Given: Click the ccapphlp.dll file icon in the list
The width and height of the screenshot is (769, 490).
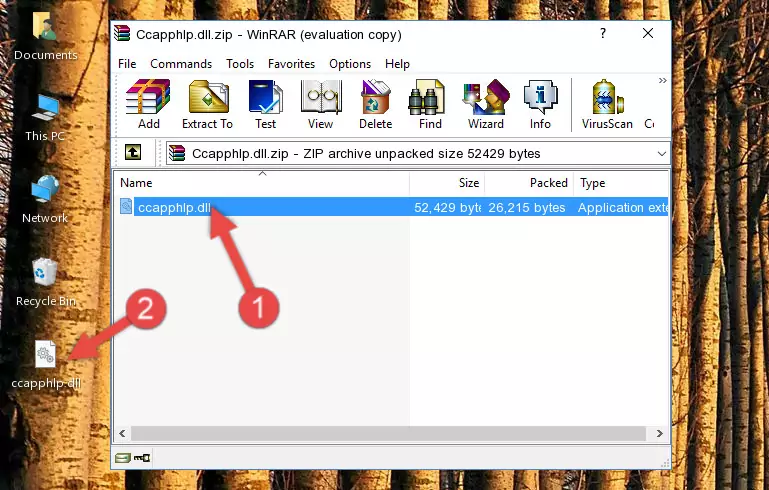Looking at the screenshot, I should (x=126, y=206).
